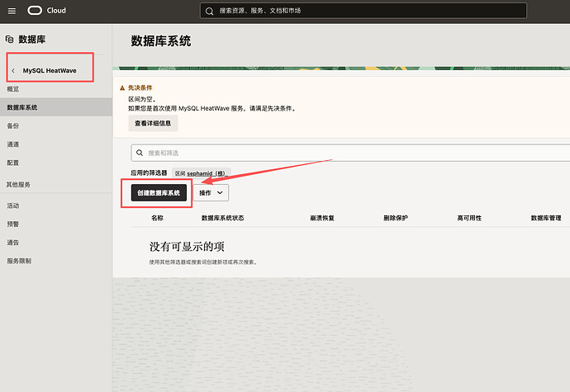Click the 名称 column header
The width and height of the screenshot is (570, 392).
coord(157,218)
